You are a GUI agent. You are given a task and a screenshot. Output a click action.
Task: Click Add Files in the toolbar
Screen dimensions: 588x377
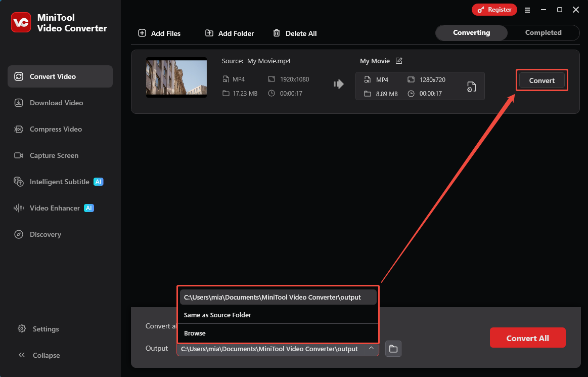[159, 33]
